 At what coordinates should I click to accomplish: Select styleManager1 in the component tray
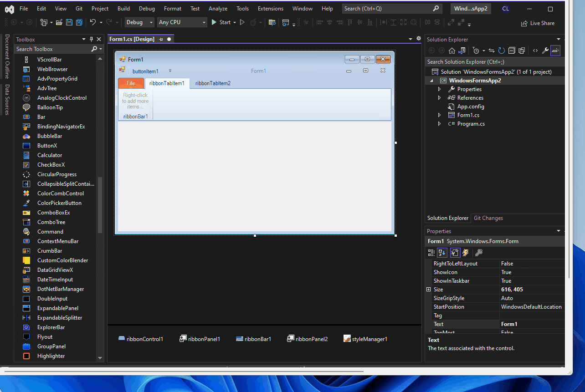(x=365, y=339)
